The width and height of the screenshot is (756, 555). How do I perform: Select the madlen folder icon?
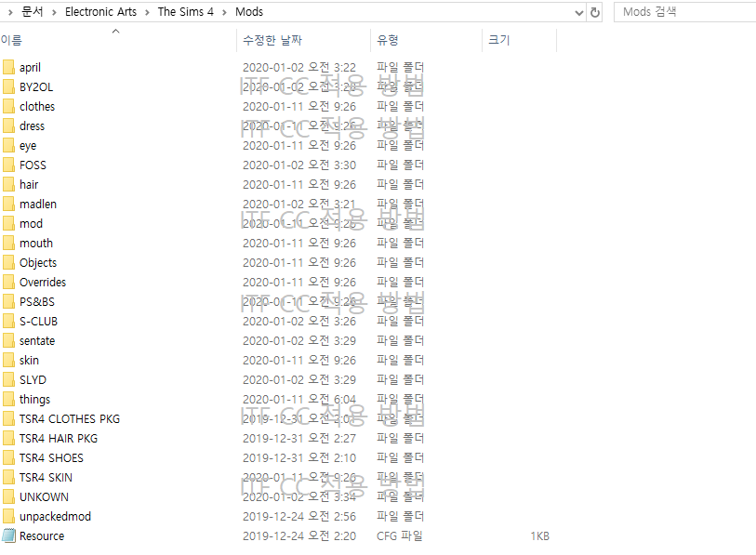tap(8, 204)
